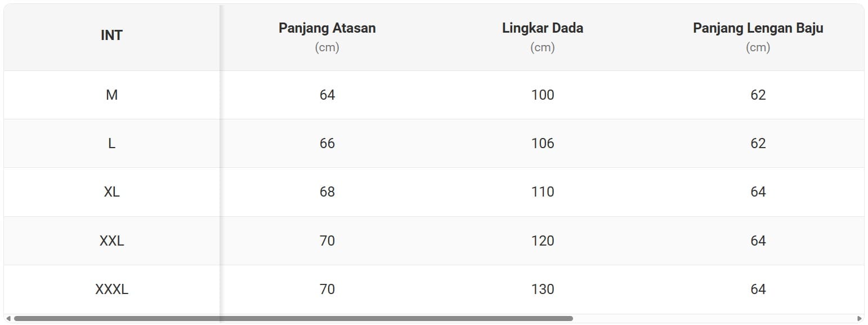Click the right scroll arrow of horizontal scrollbar
The height and width of the screenshot is (325, 868).
860,319
